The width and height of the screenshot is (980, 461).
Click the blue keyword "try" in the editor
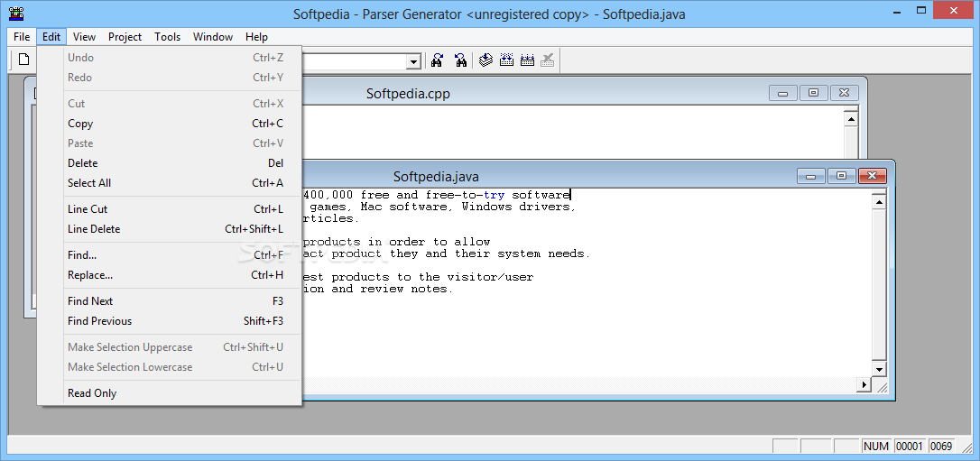coord(494,196)
